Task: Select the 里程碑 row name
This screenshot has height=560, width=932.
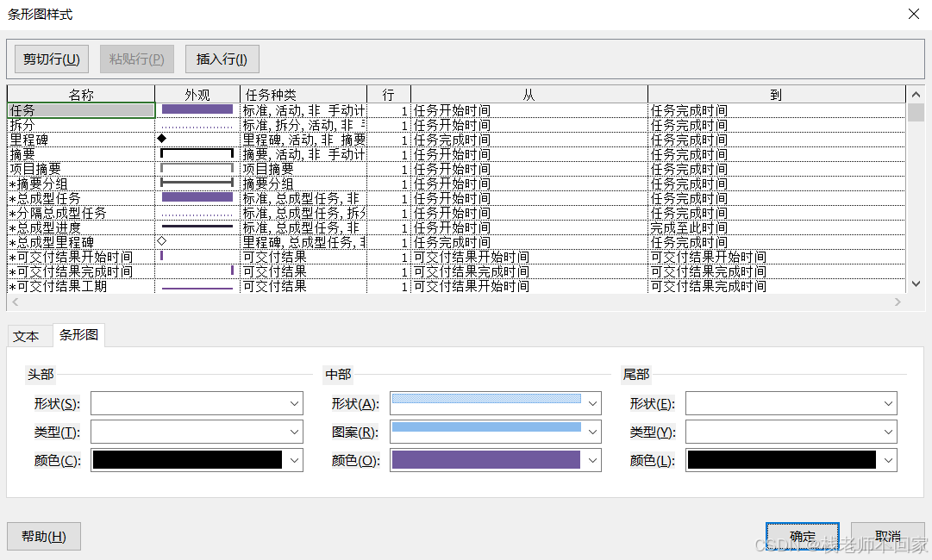Action: pos(81,140)
